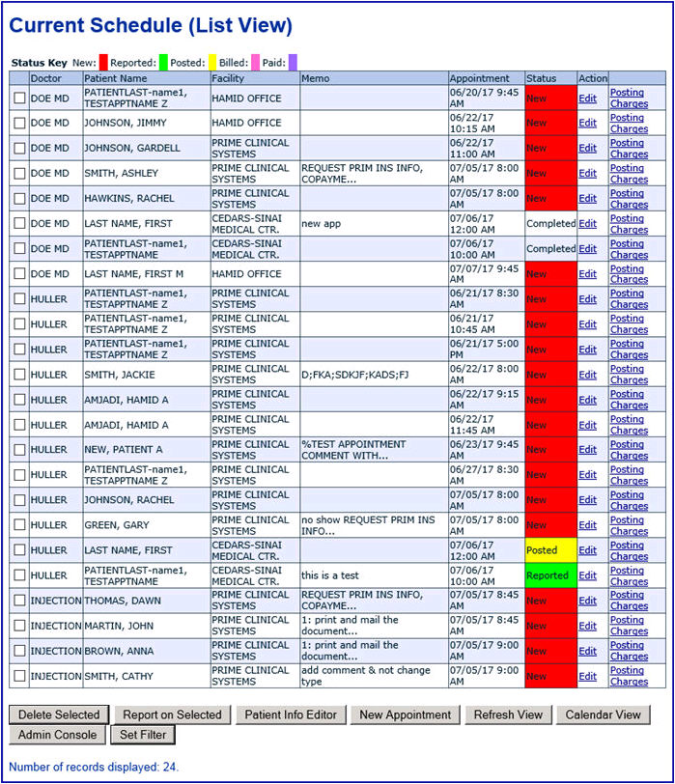The height and width of the screenshot is (784, 675).
Task: Click the Refresh View button
Action: point(509,714)
